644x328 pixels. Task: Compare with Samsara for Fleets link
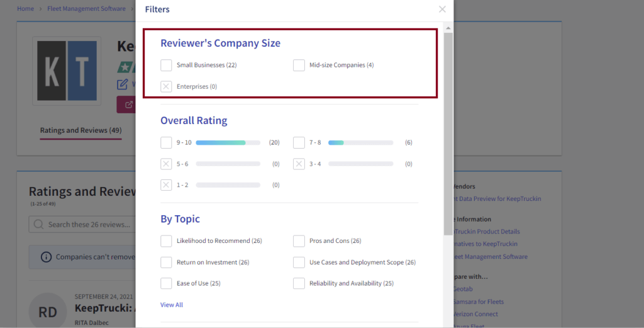tap(478, 302)
